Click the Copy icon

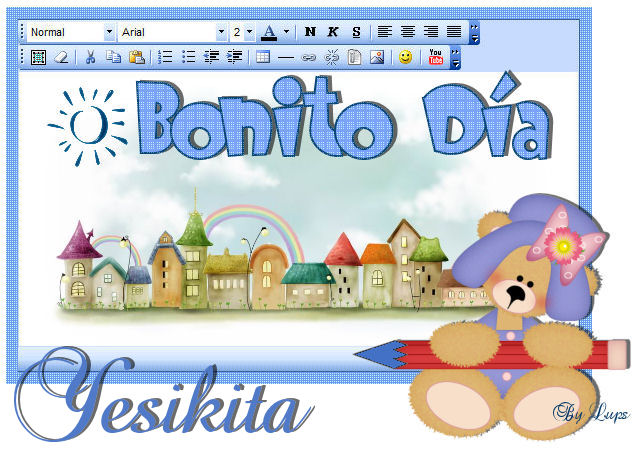pos(113,57)
